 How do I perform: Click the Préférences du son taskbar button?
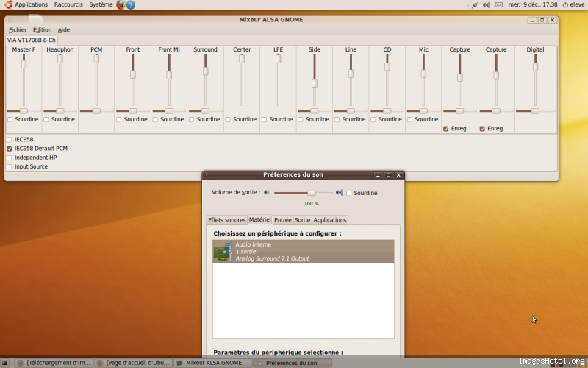[x=293, y=363]
